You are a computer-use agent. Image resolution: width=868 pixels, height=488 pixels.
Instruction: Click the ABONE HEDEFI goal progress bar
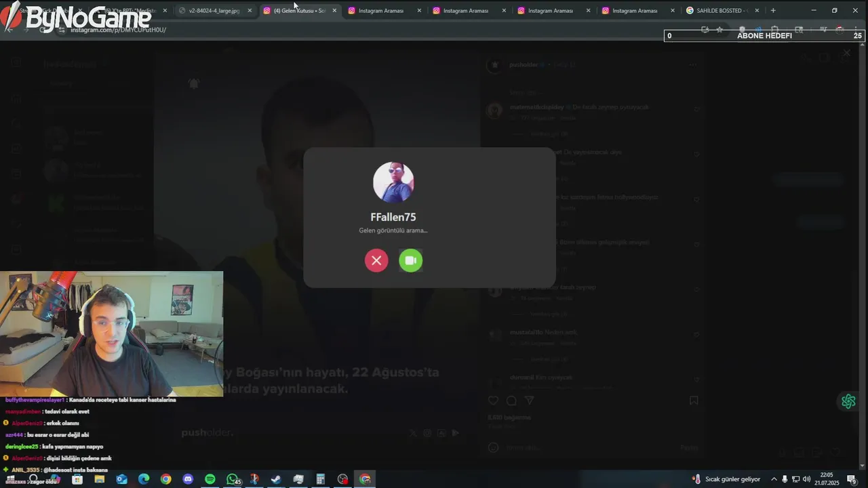[764, 36]
